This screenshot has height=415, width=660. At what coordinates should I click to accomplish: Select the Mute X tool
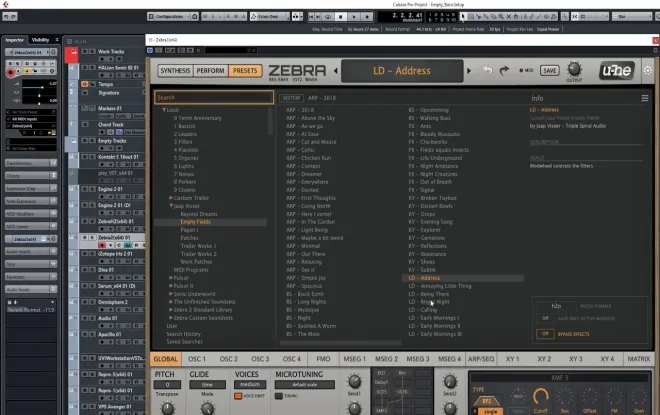point(508,16)
